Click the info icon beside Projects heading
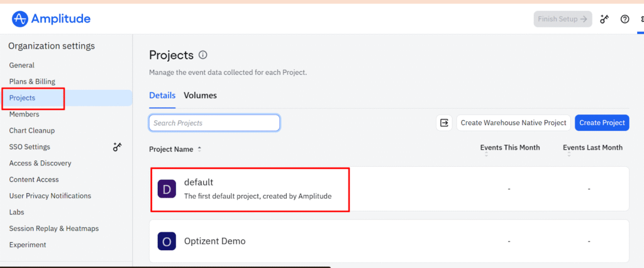The height and width of the screenshot is (268, 644). pyautogui.click(x=203, y=55)
